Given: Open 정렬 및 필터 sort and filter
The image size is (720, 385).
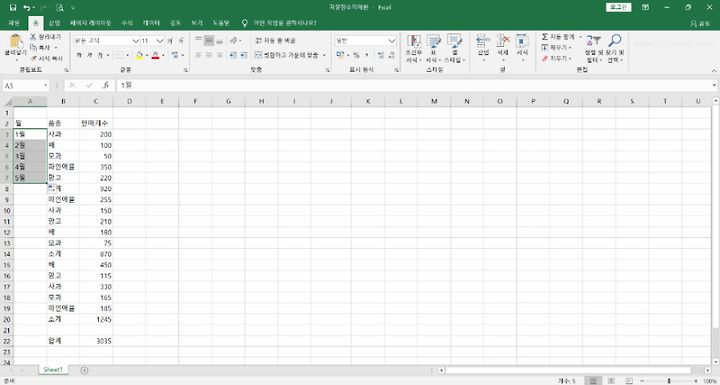Looking at the screenshot, I should point(593,48).
